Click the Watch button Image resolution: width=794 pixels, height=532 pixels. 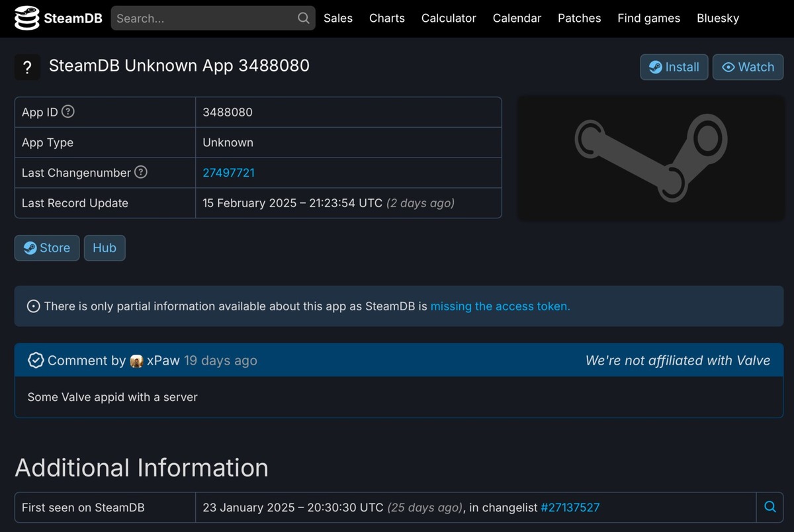point(748,67)
